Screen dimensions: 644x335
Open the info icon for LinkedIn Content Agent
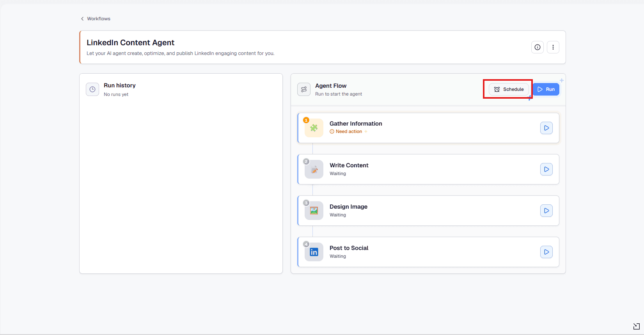pos(538,47)
